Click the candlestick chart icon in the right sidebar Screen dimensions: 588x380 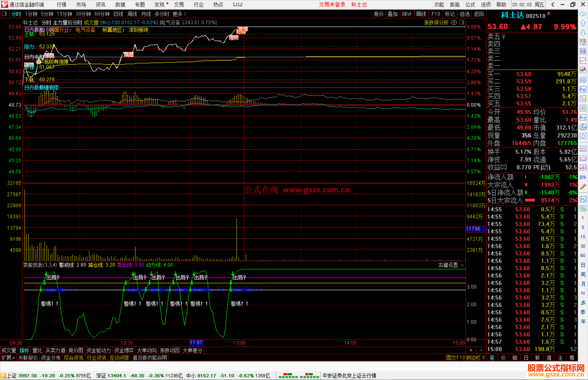pyautogui.click(x=583, y=70)
